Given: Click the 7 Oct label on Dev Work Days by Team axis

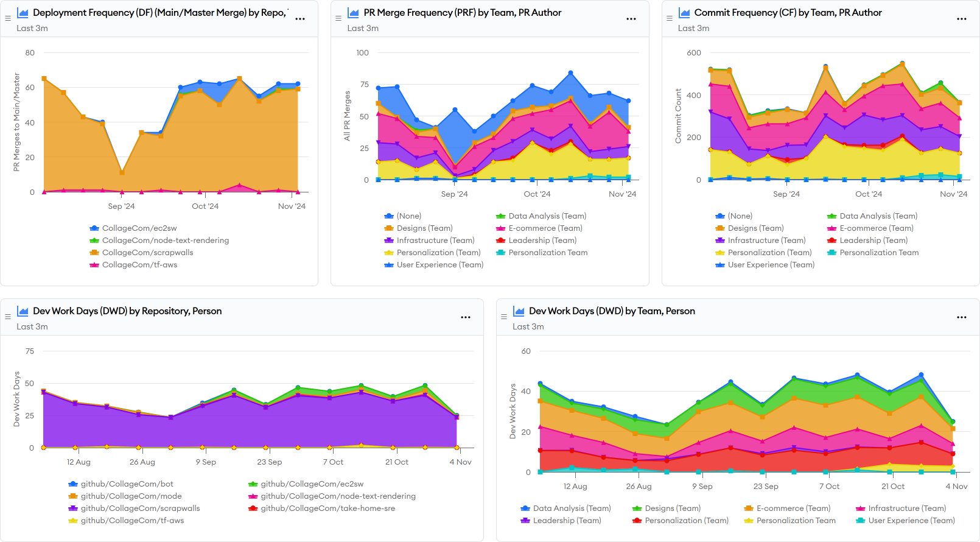Looking at the screenshot, I should (829, 487).
